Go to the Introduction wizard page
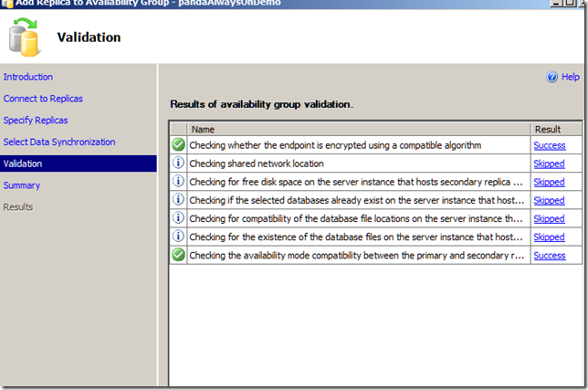 [28, 77]
